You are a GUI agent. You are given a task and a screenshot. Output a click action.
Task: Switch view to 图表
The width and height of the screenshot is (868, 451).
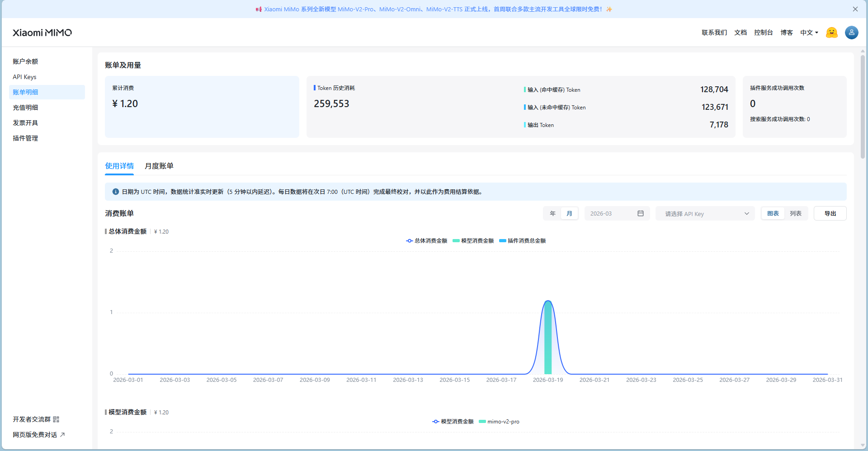[x=773, y=214]
